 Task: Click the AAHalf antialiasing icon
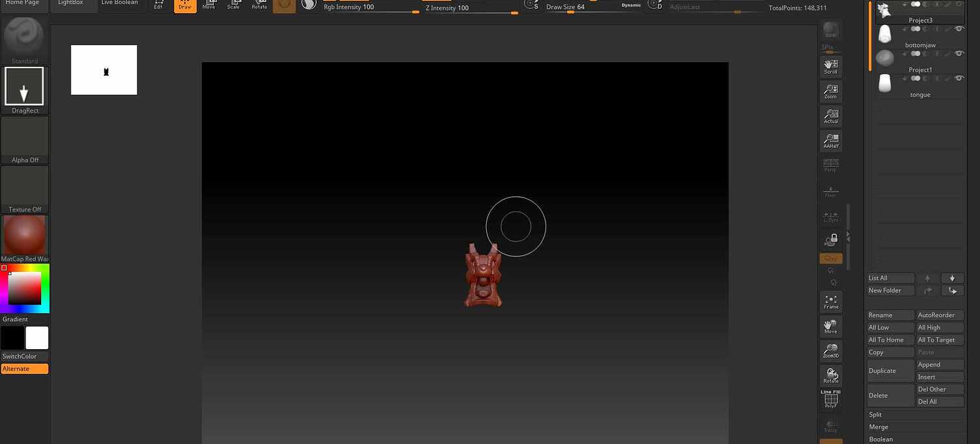(830, 141)
